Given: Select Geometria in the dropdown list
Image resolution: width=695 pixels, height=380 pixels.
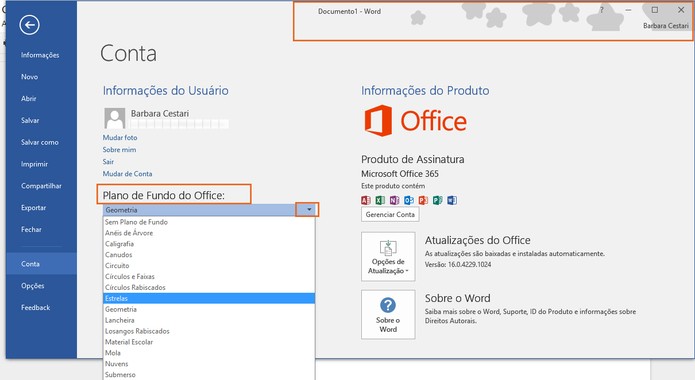Looking at the screenshot, I should (x=209, y=309).
